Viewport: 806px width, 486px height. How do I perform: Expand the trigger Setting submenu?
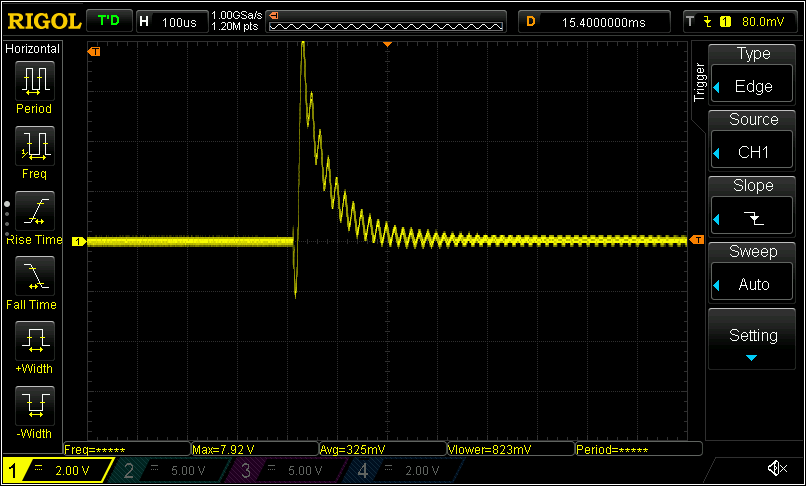tap(753, 338)
